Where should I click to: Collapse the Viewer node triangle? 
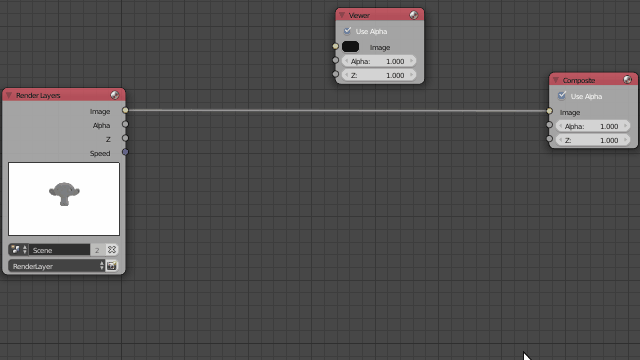pyautogui.click(x=342, y=15)
